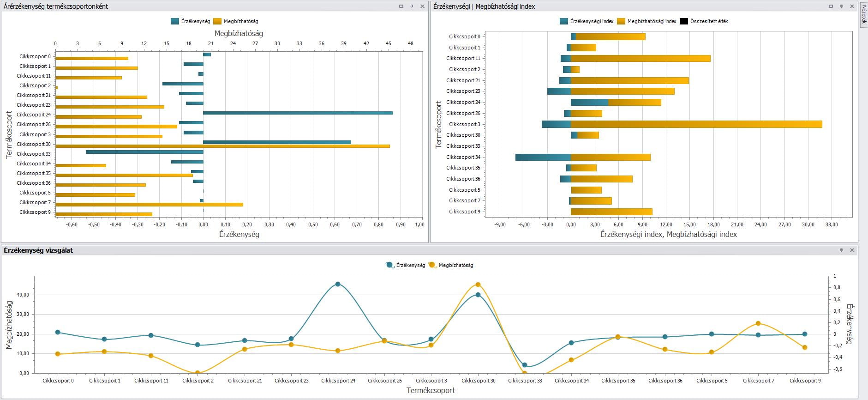868x400 pixels.
Task: Pin the Árérzékenység termékcsoportonként panel
Action: [x=412, y=6]
